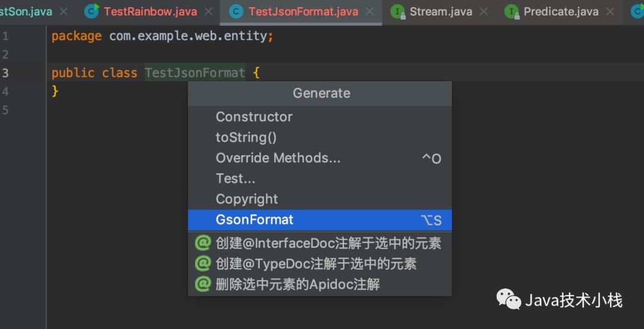644x329 pixels.
Task: Click the @ icon beside the TypeDoc entry
Action: pos(203,263)
